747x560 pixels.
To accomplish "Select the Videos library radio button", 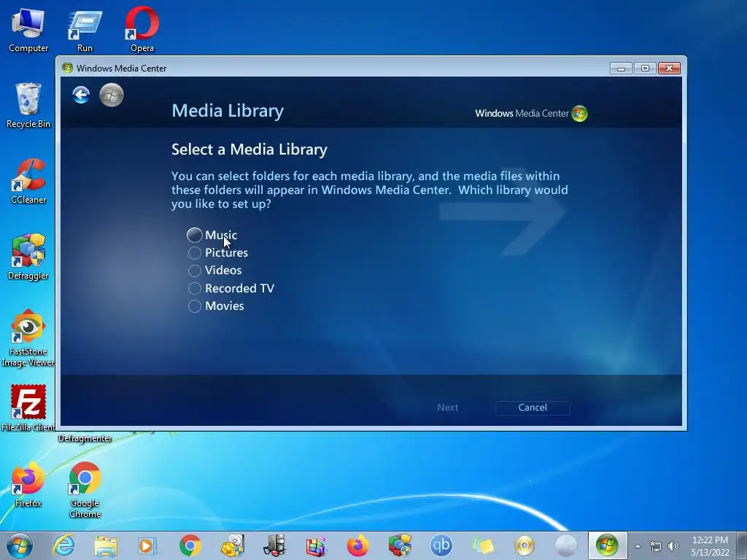I will (194, 271).
